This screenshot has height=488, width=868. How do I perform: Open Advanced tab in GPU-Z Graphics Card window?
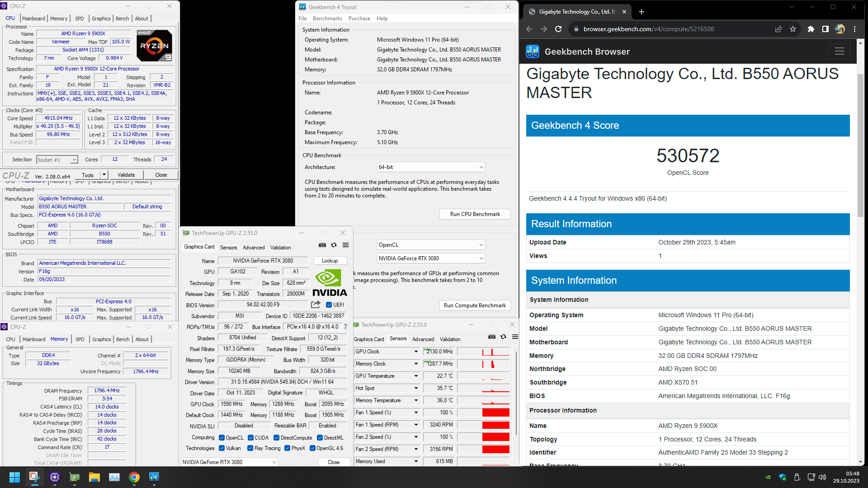(254, 248)
